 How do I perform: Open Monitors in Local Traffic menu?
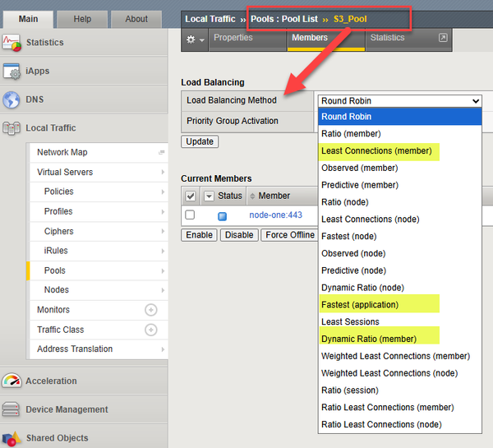click(99, 310)
